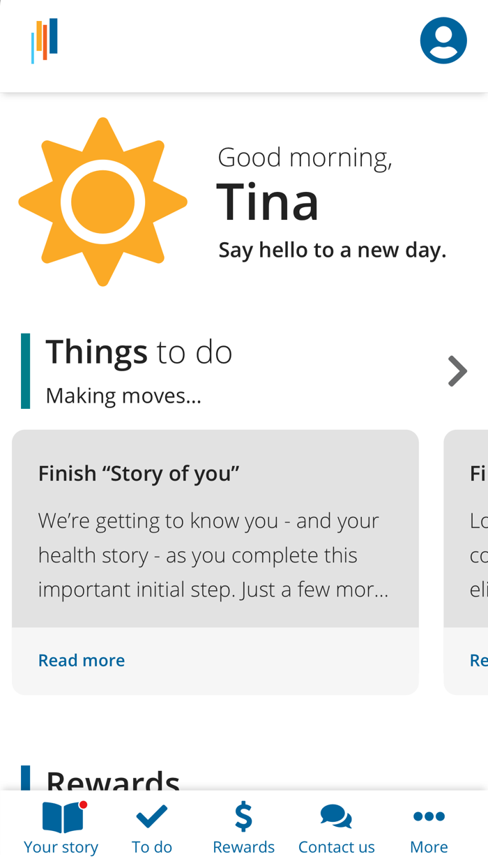Go to the "Contact us" tab label
The height and width of the screenshot is (868, 488).
pyautogui.click(x=336, y=847)
